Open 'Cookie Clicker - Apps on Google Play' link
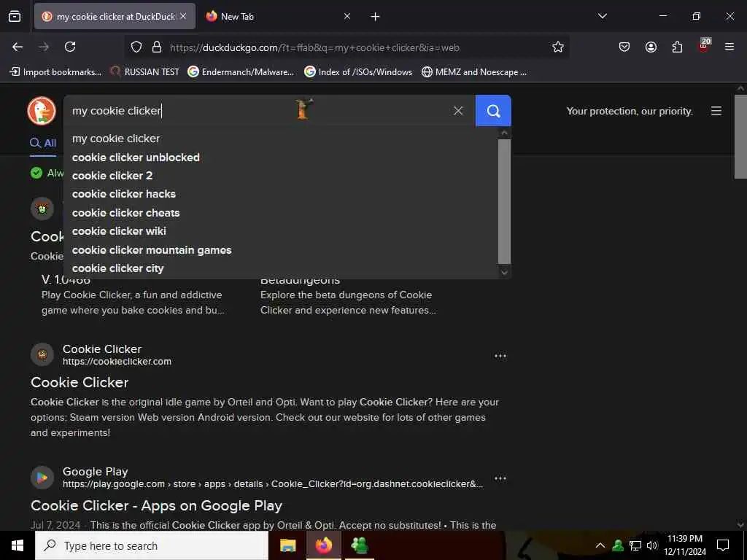The height and width of the screenshot is (560, 747). pyautogui.click(x=156, y=506)
